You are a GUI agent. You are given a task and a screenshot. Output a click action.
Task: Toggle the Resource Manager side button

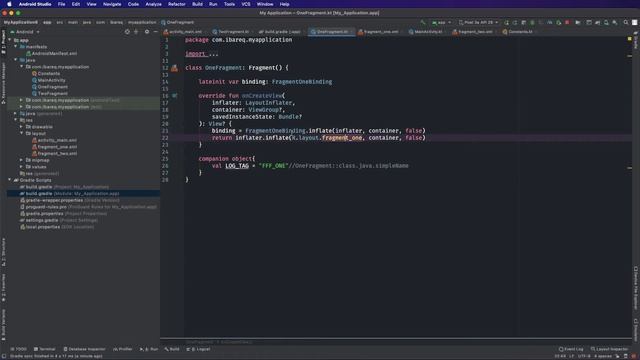[x=4, y=83]
